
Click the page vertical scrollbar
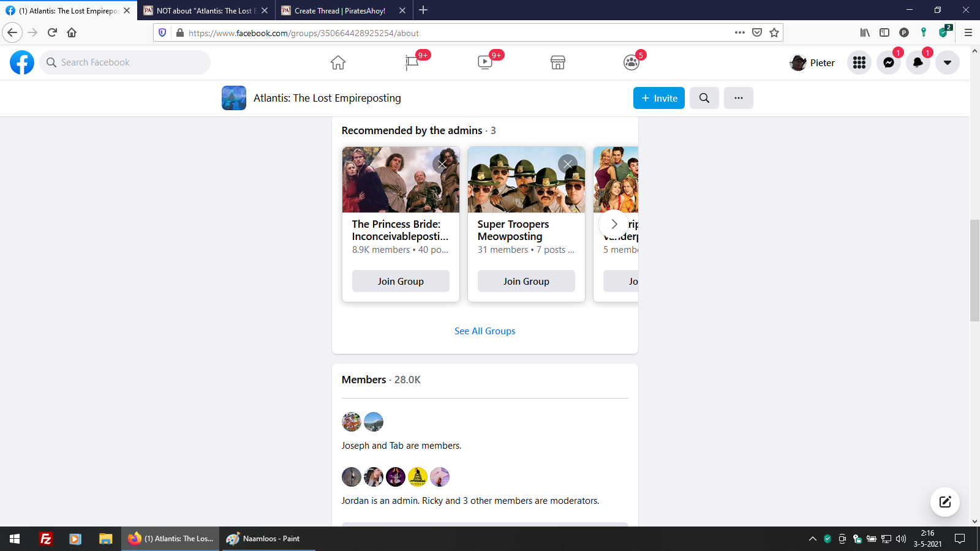(x=974, y=269)
